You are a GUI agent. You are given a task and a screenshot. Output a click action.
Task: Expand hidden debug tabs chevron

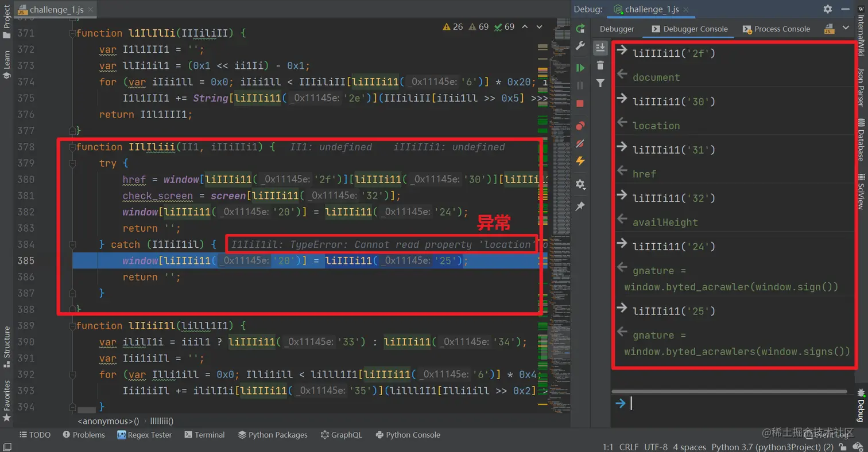[x=845, y=28]
